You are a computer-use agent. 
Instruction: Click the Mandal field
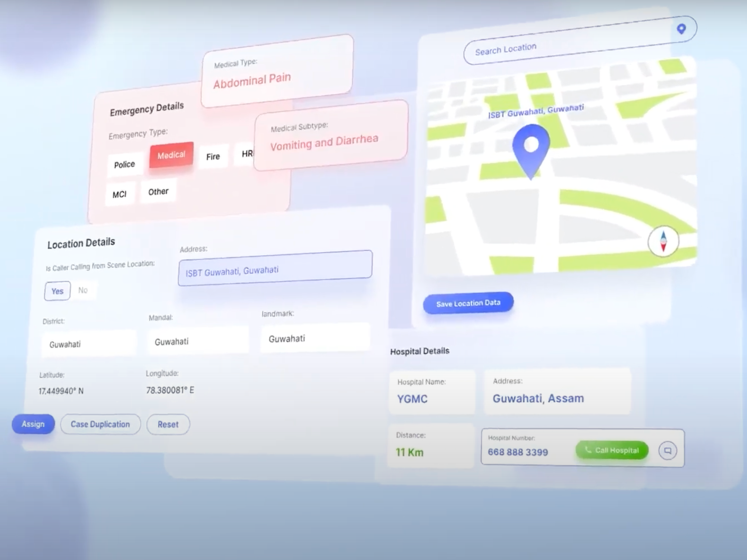[198, 341]
